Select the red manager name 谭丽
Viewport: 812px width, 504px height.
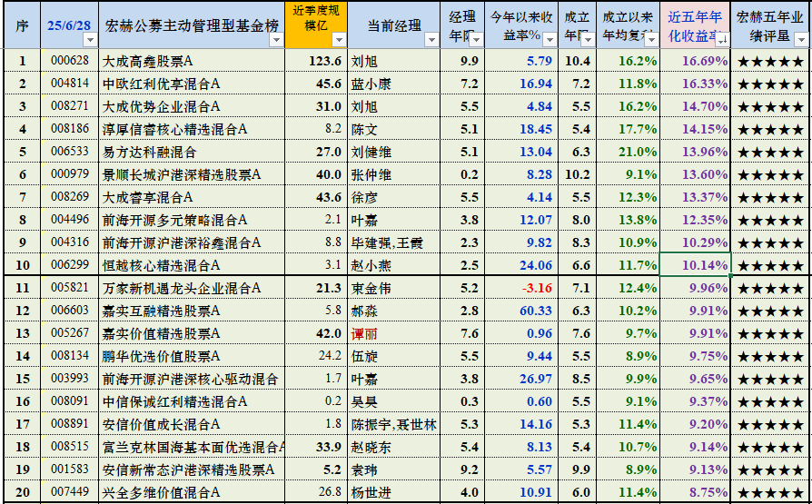(364, 334)
